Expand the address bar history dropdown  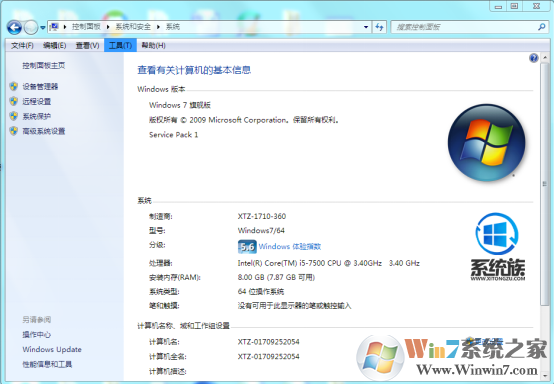tap(366, 27)
